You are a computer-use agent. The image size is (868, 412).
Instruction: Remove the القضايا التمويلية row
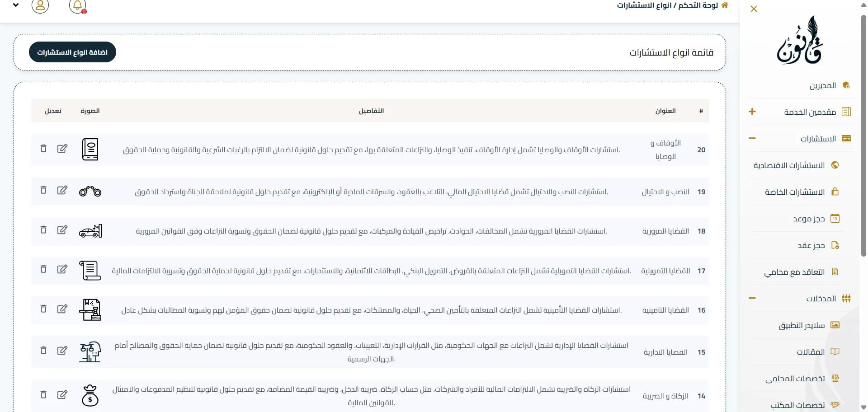click(x=43, y=269)
